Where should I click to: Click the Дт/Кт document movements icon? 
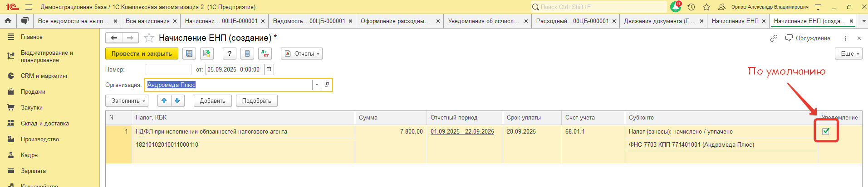coord(265,53)
